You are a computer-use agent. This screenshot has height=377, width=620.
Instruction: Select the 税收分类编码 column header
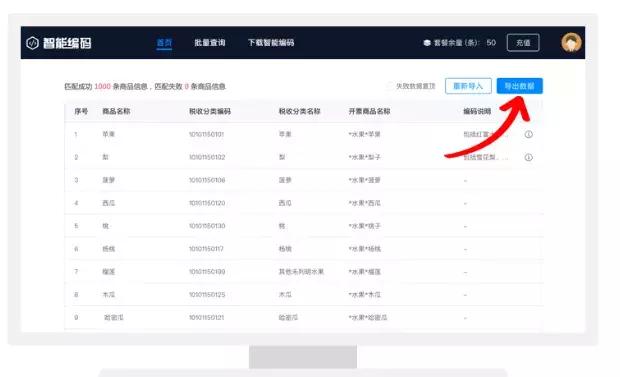pos(210,111)
